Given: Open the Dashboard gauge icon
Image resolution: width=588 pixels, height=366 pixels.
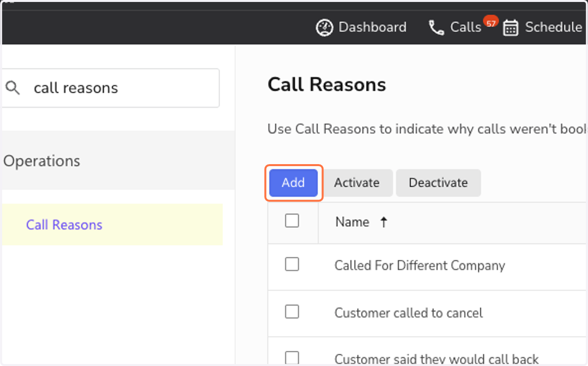Looking at the screenshot, I should (324, 27).
